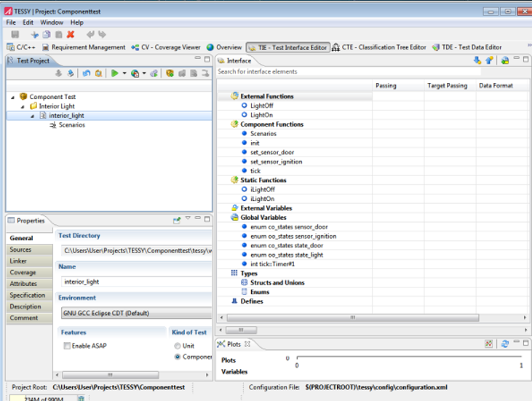The height and width of the screenshot is (401, 532).
Task: Maximize the Test Project panel view
Action: pyautogui.click(x=207, y=59)
